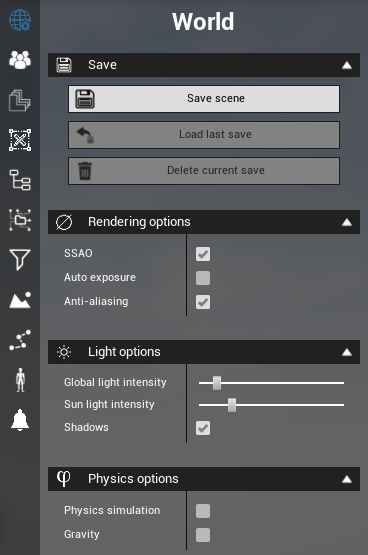Image resolution: width=368 pixels, height=555 pixels.
Task: Disable the SSAO checkbox
Action: click(203, 254)
